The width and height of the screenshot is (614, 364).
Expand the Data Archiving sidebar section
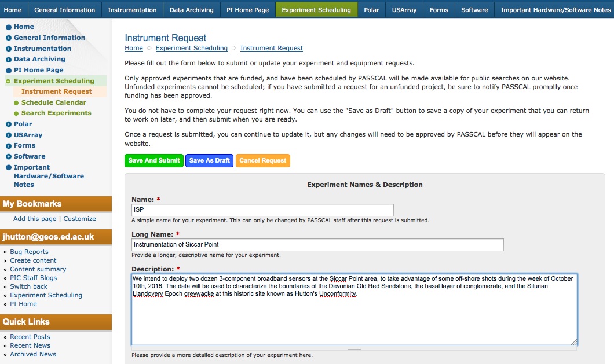coord(9,60)
